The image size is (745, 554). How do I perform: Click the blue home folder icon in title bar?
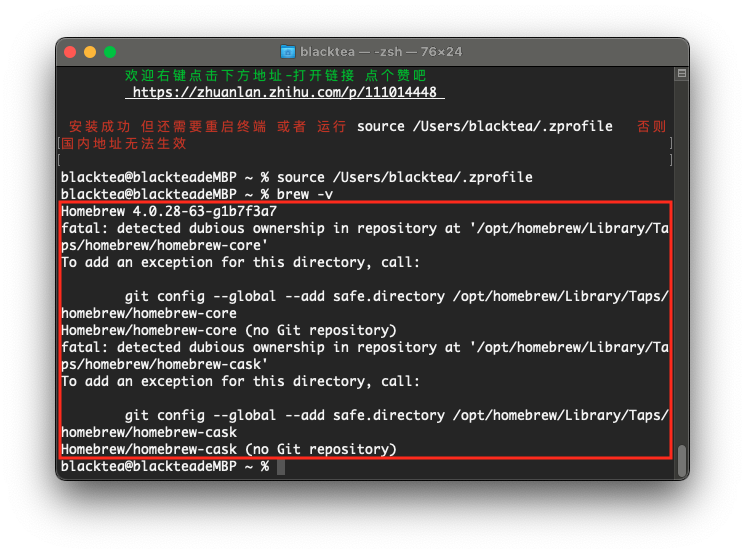(x=287, y=51)
